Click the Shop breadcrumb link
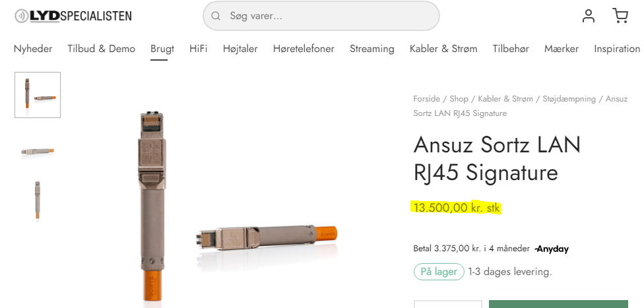Image resolution: width=644 pixels, height=308 pixels. click(459, 99)
